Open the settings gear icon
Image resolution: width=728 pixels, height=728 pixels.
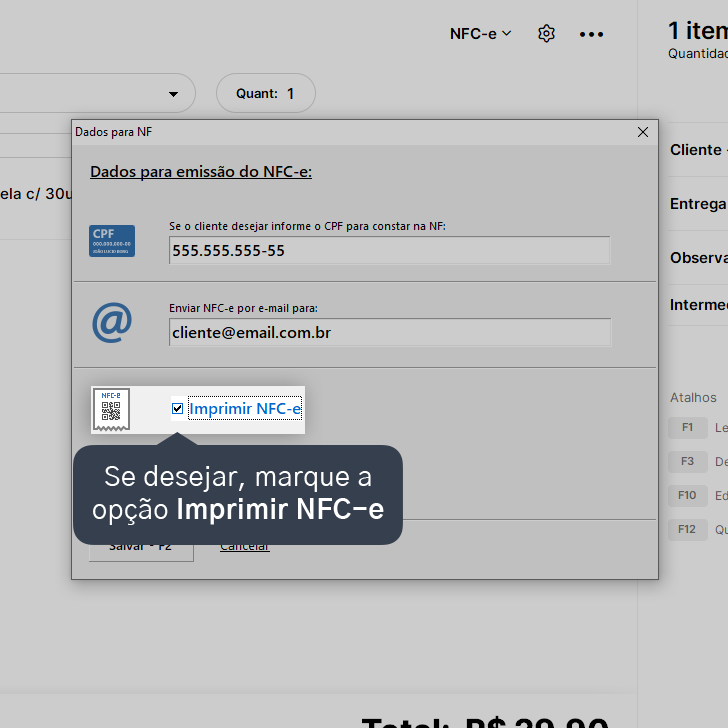tap(546, 34)
